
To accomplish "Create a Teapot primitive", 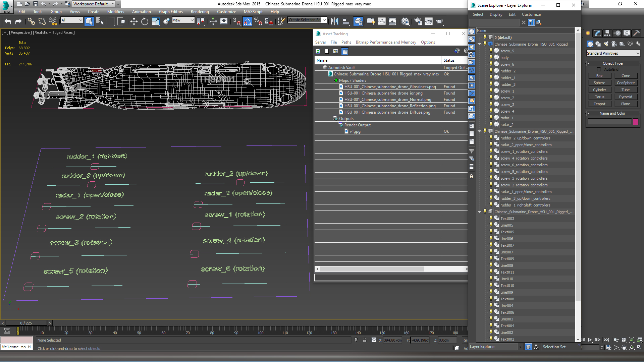I will pos(599,104).
